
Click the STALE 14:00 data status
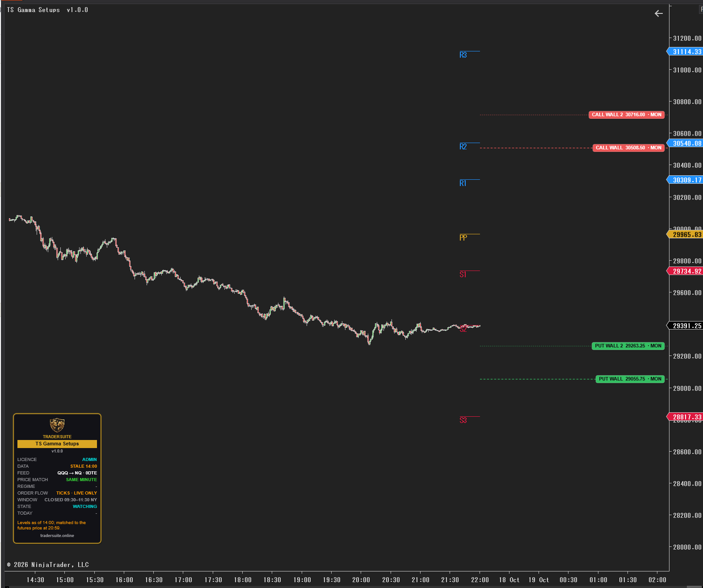84,466
